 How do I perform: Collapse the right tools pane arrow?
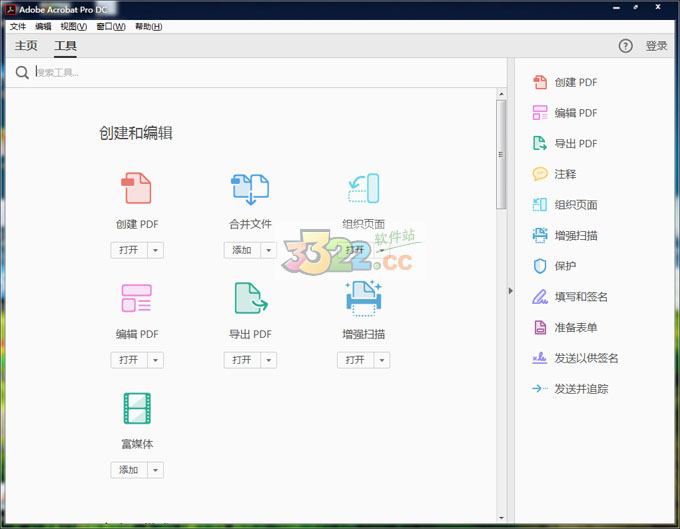(510, 291)
